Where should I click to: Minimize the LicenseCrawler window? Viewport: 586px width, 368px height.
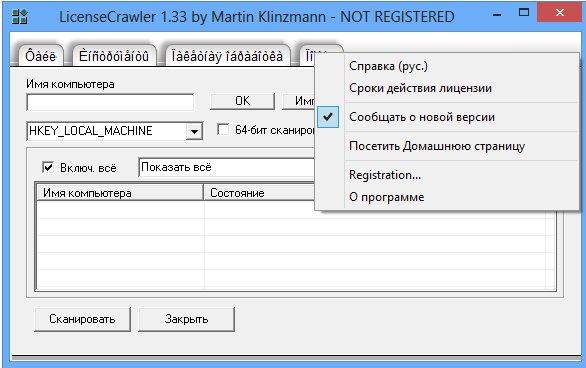coord(497,14)
